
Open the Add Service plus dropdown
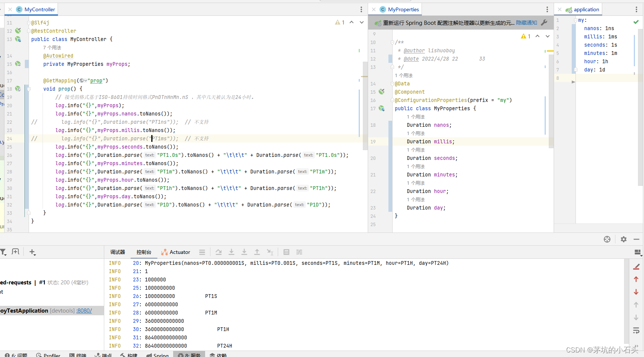pos(32,252)
